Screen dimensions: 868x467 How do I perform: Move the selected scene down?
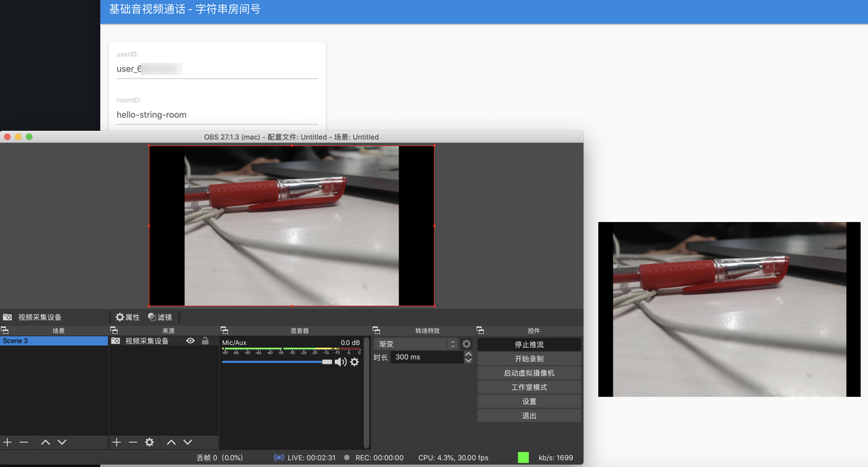[61, 442]
